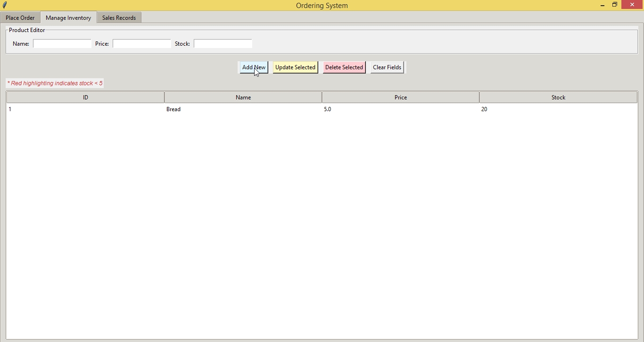Screen dimensions: 644x342
Task: Switch to the Place Order tab
Action: 20,18
